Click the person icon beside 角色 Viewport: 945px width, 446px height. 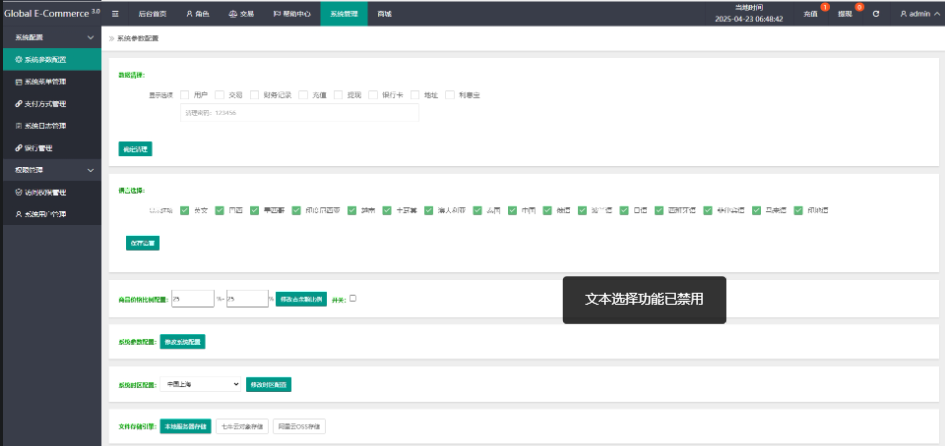(x=189, y=13)
